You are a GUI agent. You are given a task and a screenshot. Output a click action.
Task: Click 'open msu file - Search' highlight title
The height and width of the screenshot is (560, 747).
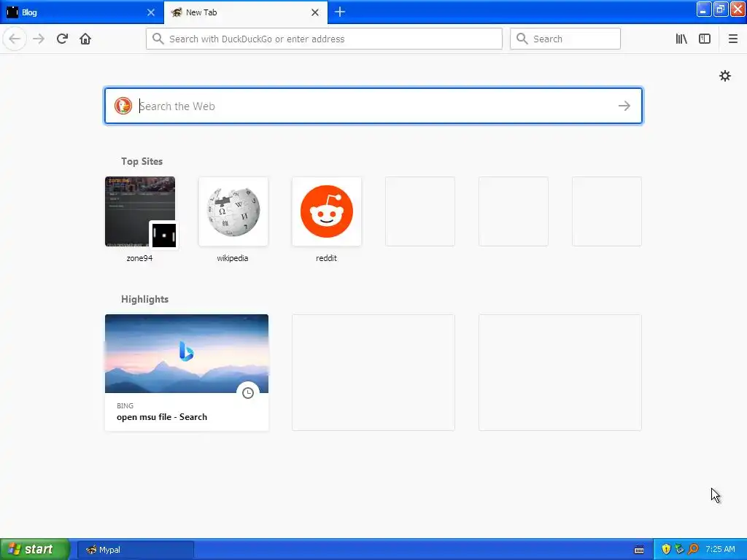(x=162, y=416)
